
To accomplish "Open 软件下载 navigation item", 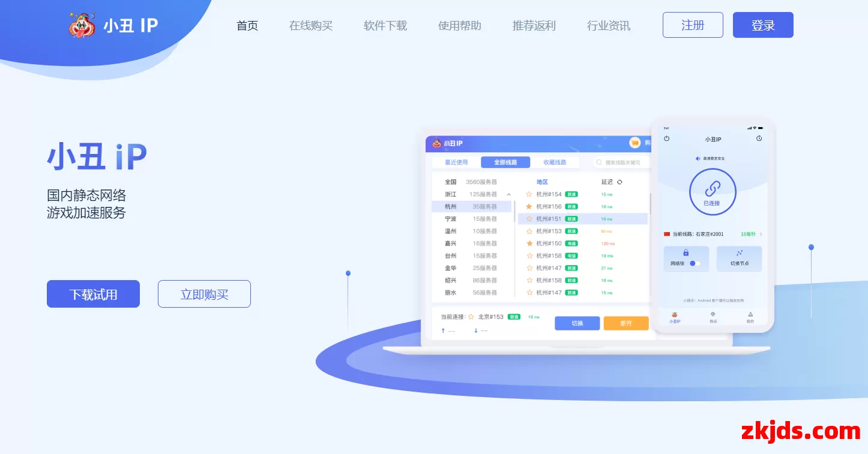I will 385,26.
